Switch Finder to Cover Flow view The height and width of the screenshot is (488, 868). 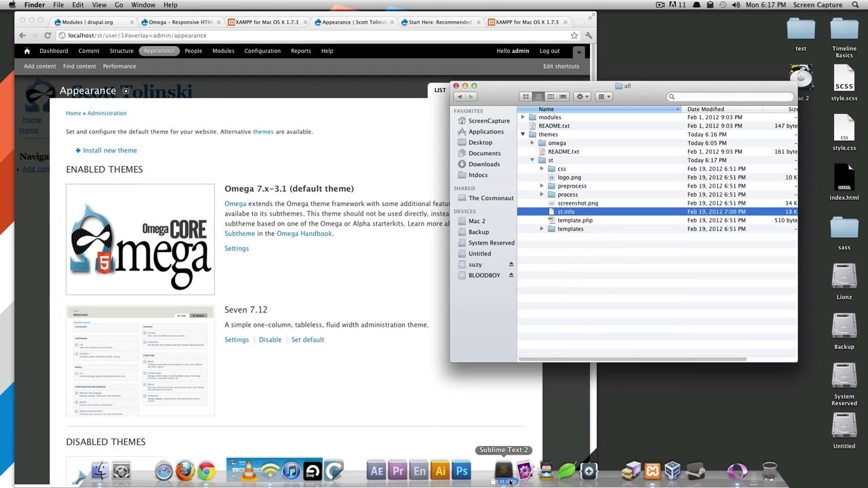click(x=563, y=96)
